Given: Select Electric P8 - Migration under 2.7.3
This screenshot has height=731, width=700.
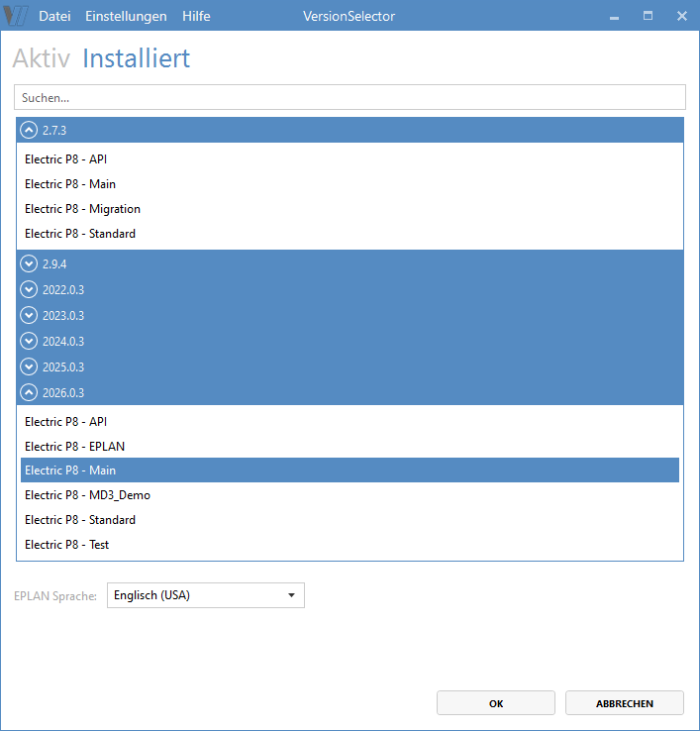Looking at the screenshot, I should point(82,209).
